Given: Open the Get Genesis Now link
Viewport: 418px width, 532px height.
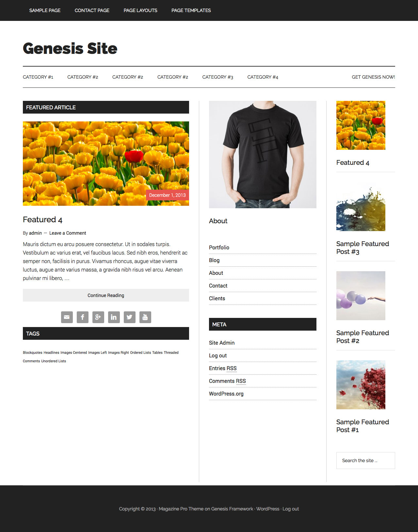Looking at the screenshot, I should (x=373, y=77).
